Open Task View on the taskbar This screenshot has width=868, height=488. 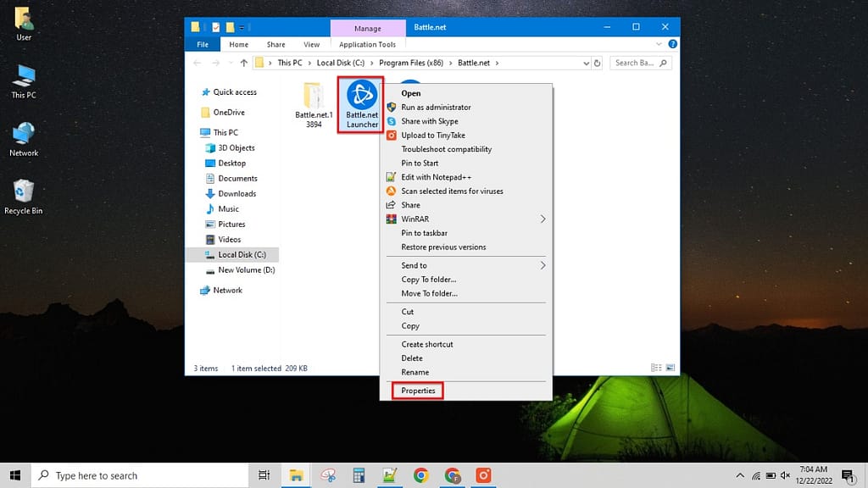(x=264, y=475)
